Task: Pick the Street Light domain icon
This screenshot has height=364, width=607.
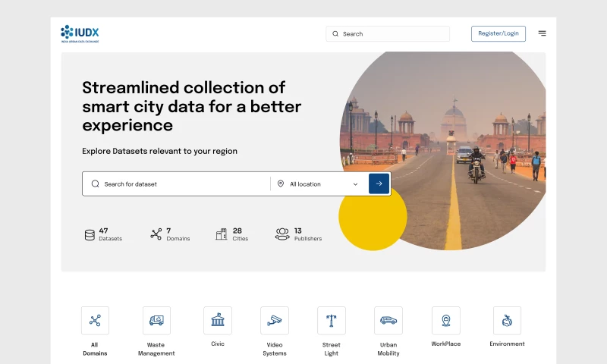Action: pyautogui.click(x=332, y=321)
